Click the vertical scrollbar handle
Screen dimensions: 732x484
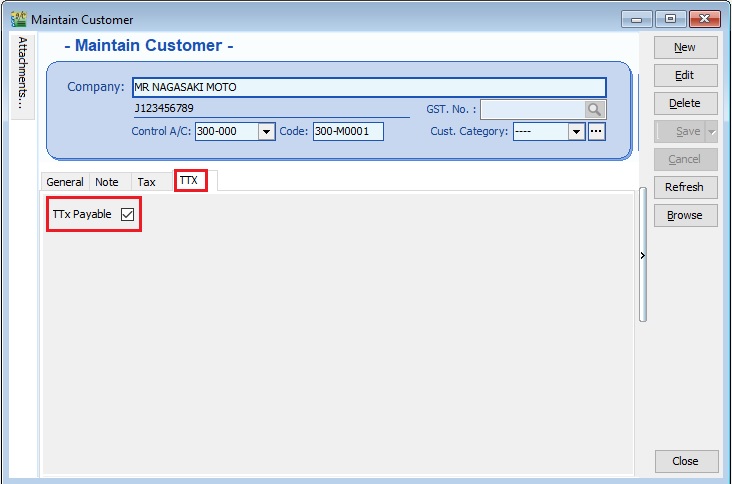[643, 254]
